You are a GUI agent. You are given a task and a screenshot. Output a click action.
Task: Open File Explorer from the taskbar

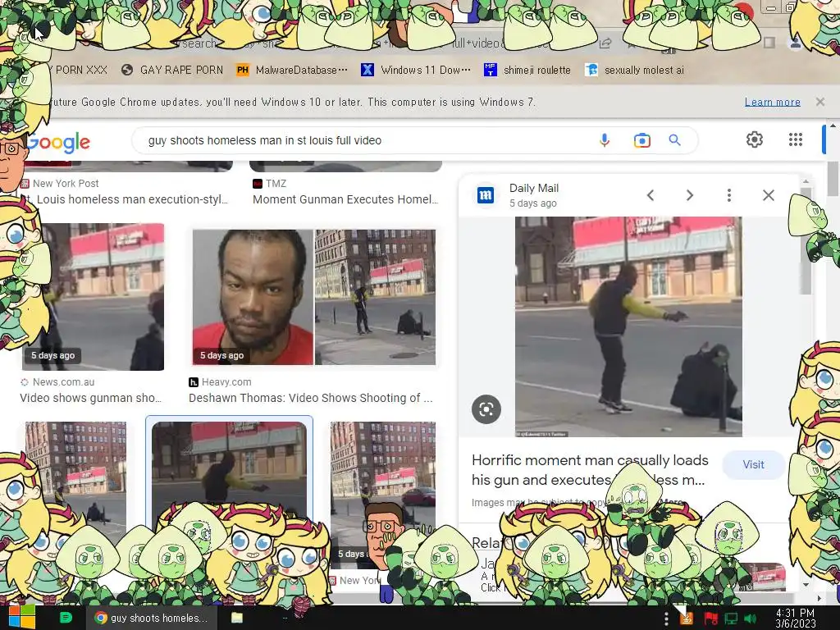point(237,618)
